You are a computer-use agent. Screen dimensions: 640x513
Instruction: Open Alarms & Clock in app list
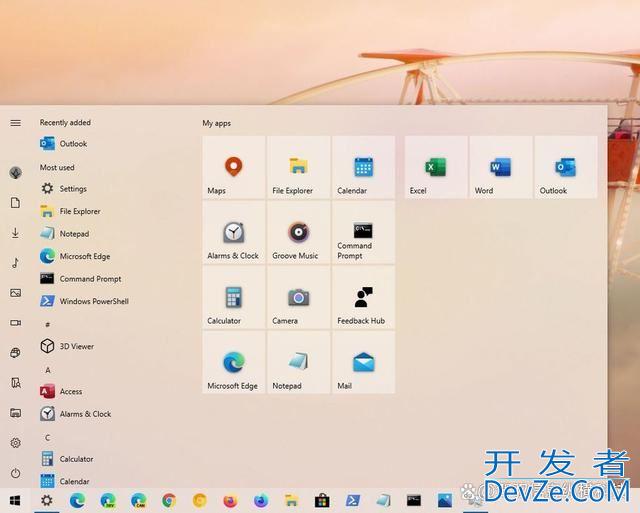pos(76,414)
